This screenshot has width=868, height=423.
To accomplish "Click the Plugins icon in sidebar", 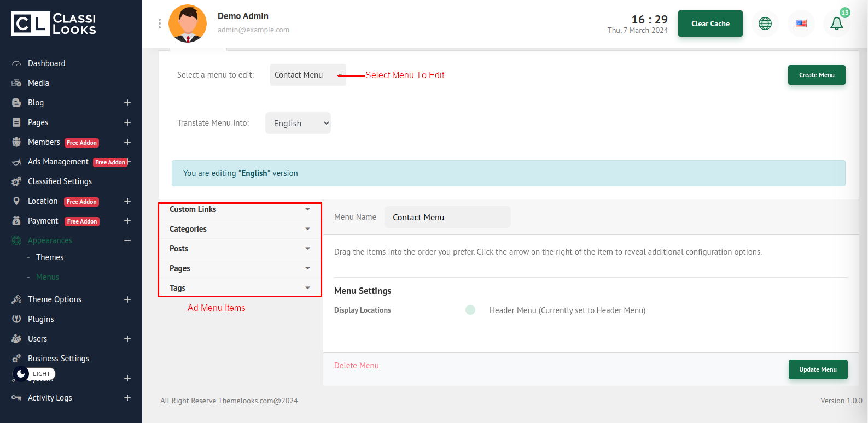I will coord(16,319).
